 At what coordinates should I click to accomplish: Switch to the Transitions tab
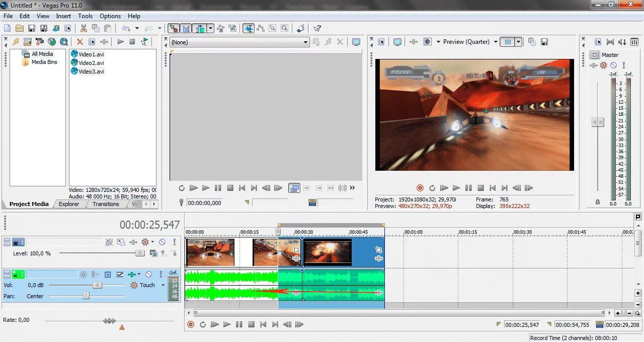point(106,204)
